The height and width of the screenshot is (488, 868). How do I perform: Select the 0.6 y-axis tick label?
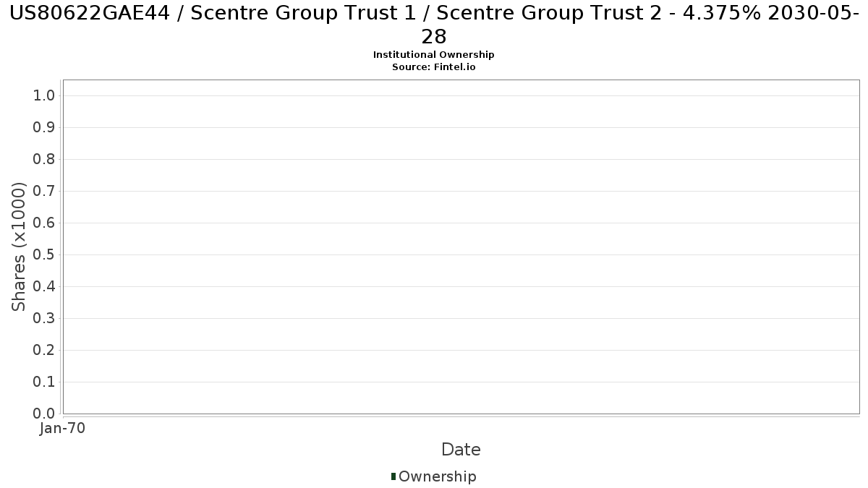point(44,223)
